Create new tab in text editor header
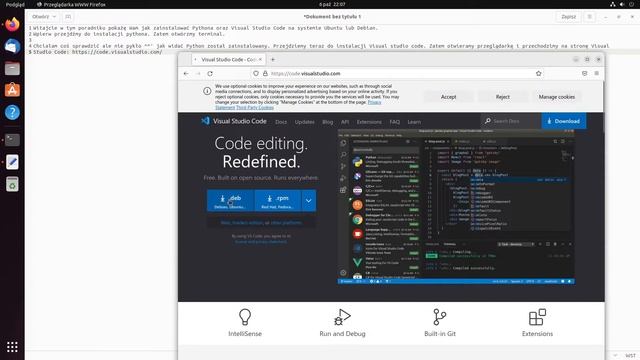The width and height of the screenshot is (640, 360). 68,17
